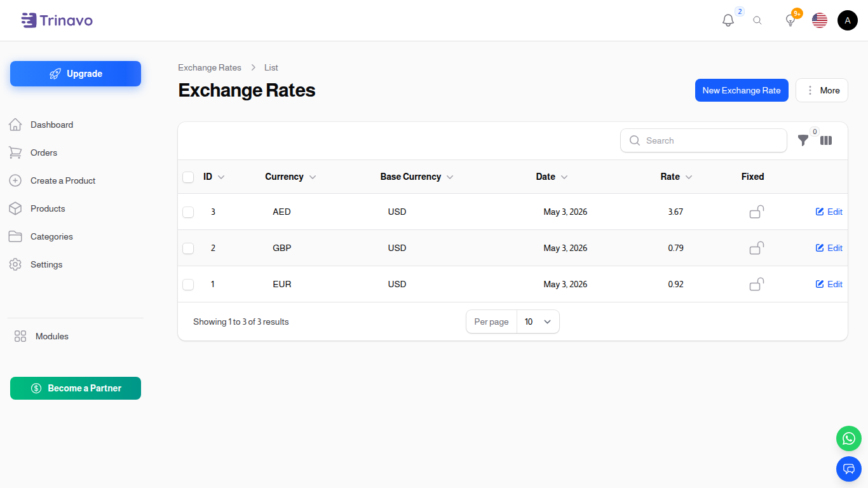Toggle the fixed lock for AED
Image resolution: width=868 pixels, height=488 pixels.
757,212
